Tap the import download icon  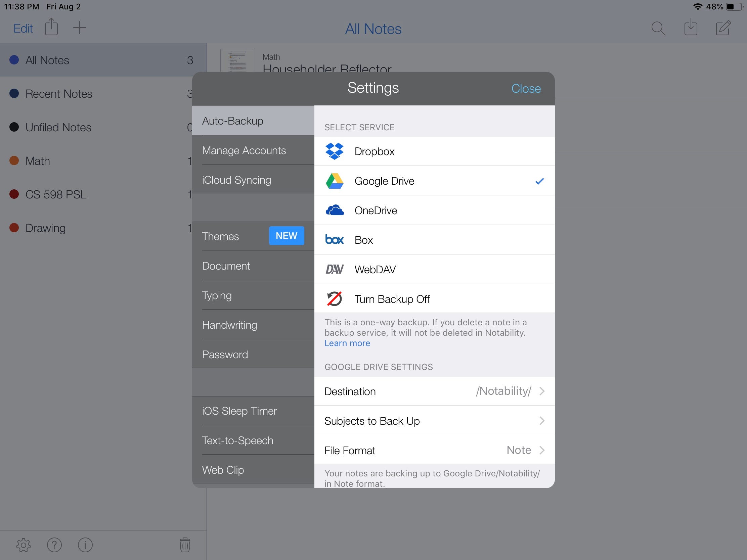(x=691, y=27)
